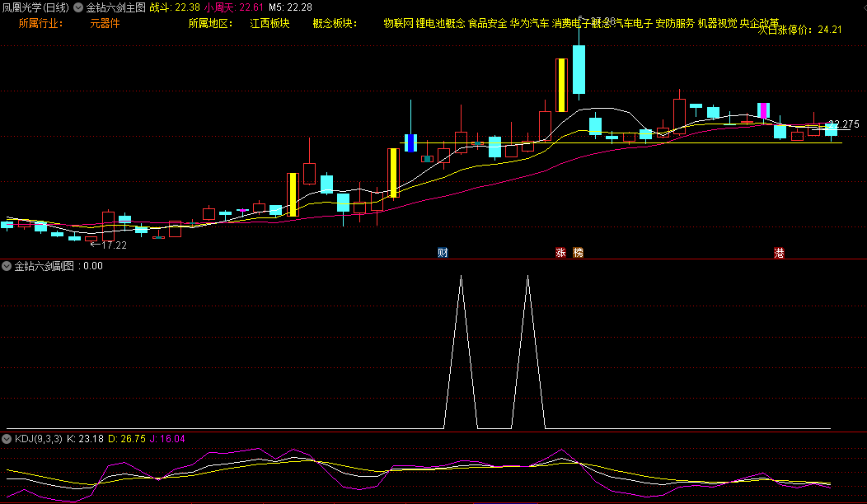
Task: Click the 概念板块 label
Action: [x=335, y=24]
